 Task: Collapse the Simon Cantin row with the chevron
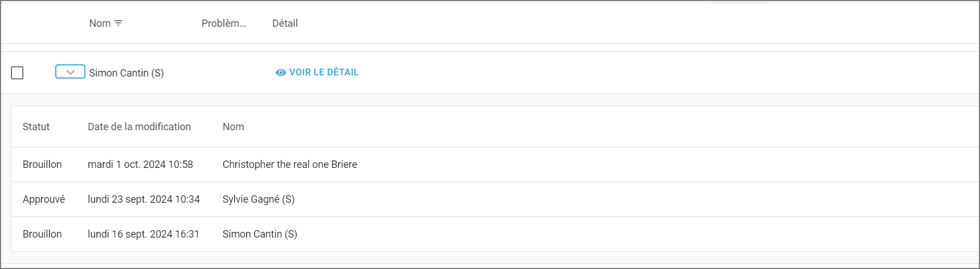pos(70,72)
